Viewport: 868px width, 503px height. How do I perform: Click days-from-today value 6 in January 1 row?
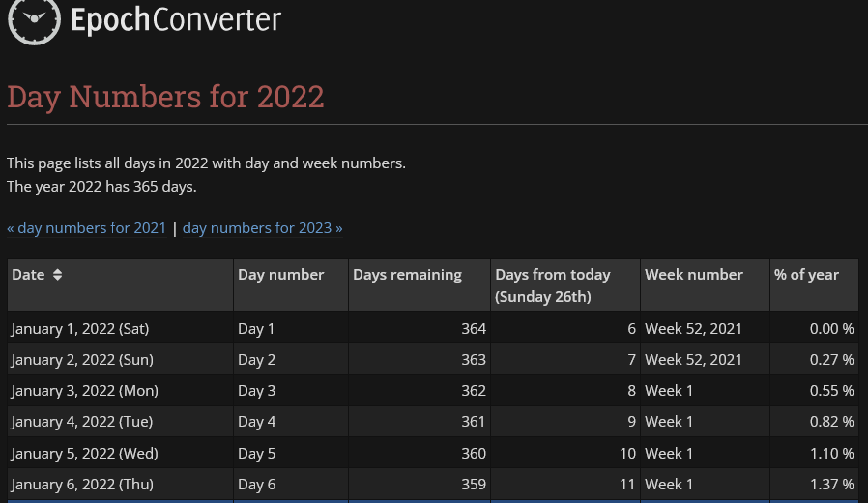(x=631, y=329)
